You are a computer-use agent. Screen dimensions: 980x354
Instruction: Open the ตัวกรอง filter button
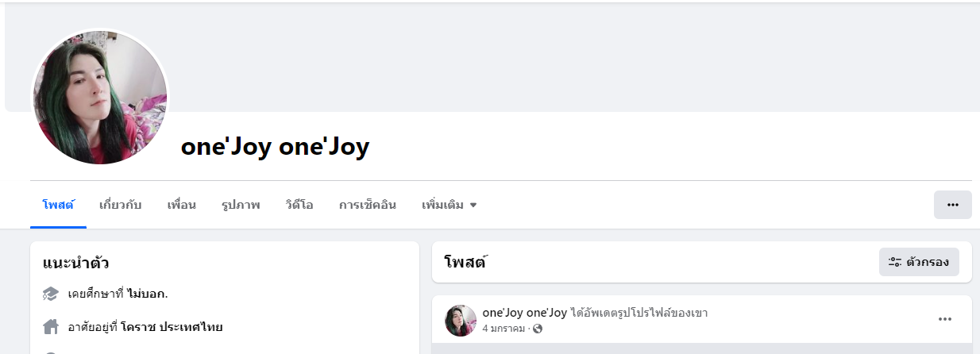[919, 262]
